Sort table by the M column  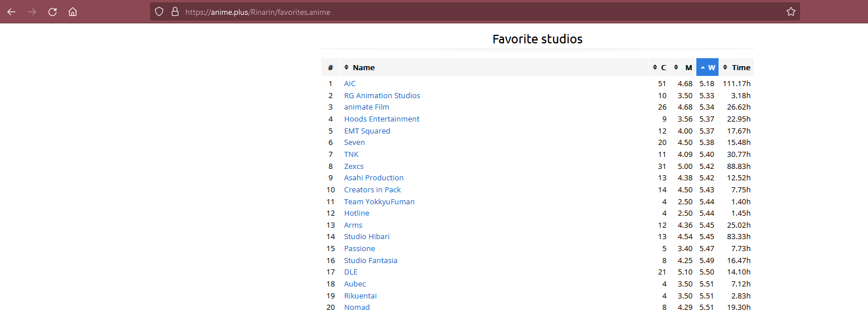683,67
